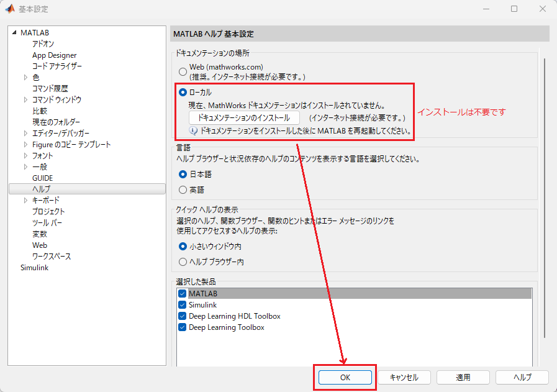
Task: Uncheck the Simulink product checkbox
Action: point(182,305)
